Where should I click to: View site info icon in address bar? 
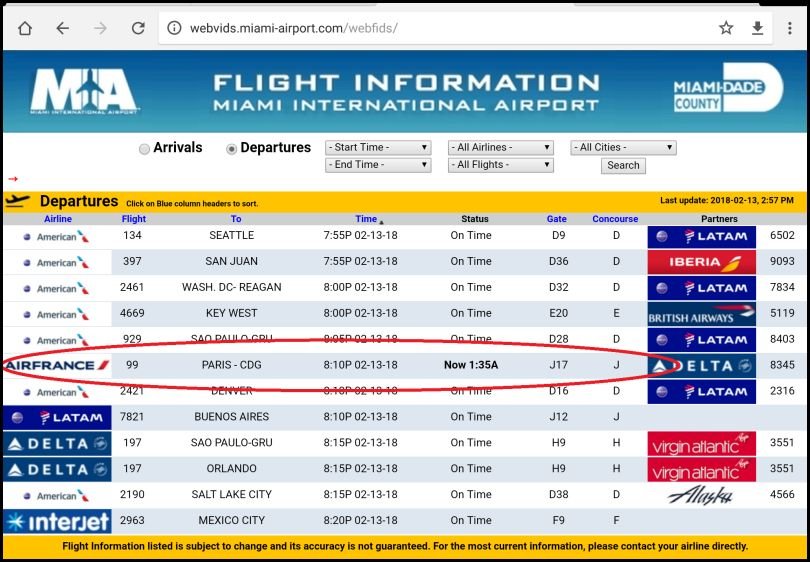tap(175, 28)
